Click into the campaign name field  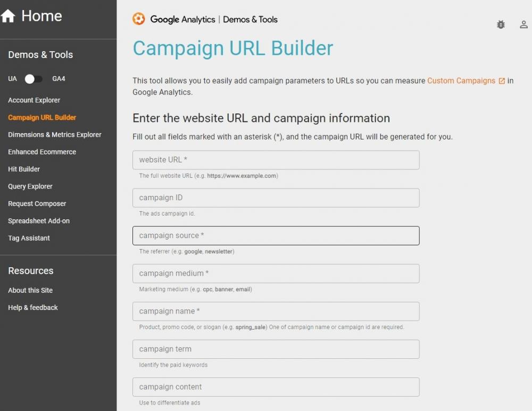276,311
